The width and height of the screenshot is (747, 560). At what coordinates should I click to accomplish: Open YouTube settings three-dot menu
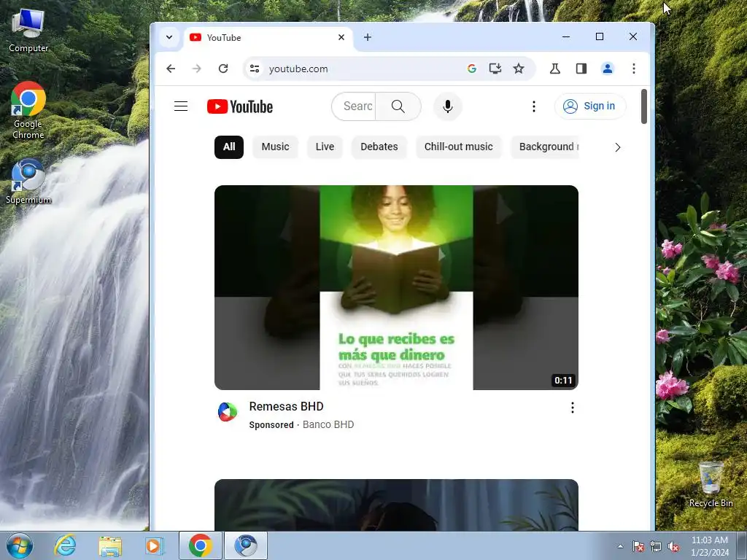[x=533, y=106]
